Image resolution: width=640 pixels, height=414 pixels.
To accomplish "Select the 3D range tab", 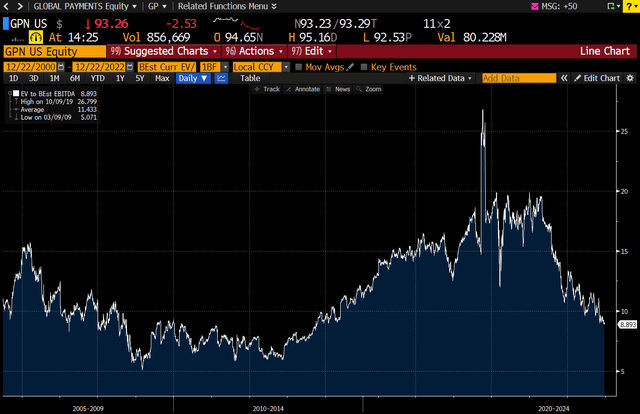I will click(33, 78).
